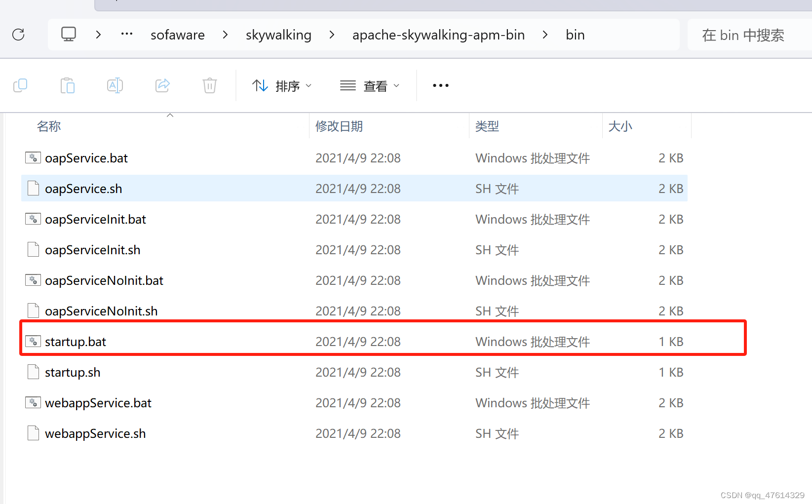Click bin in the address breadcrumb
This screenshot has width=812, height=504.
pos(575,35)
